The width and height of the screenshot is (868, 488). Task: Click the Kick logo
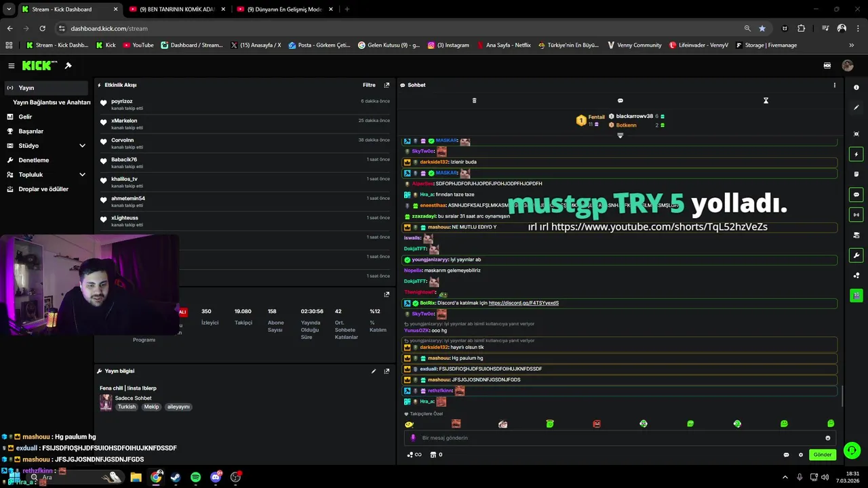point(37,66)
